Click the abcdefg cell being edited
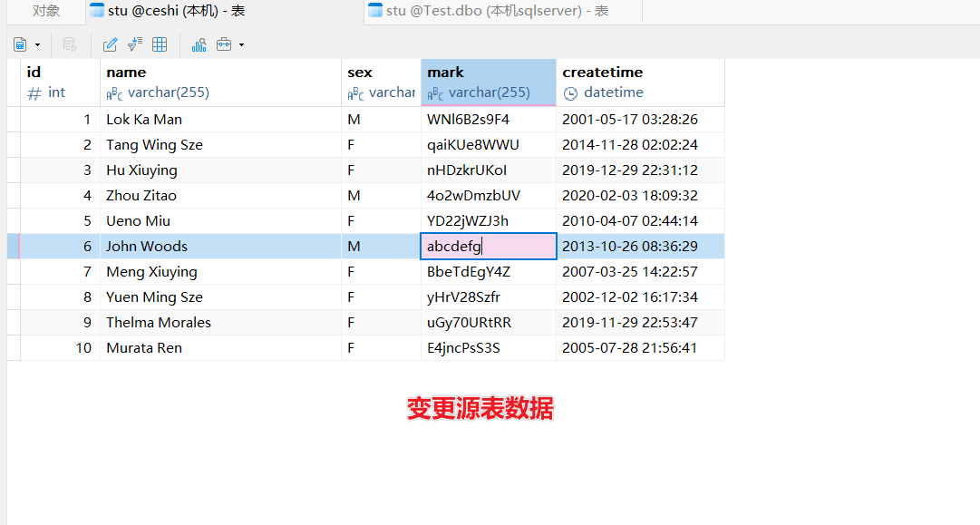Viewport: 980px width, 525px height. pyautogui.click(x=487, y=246)
